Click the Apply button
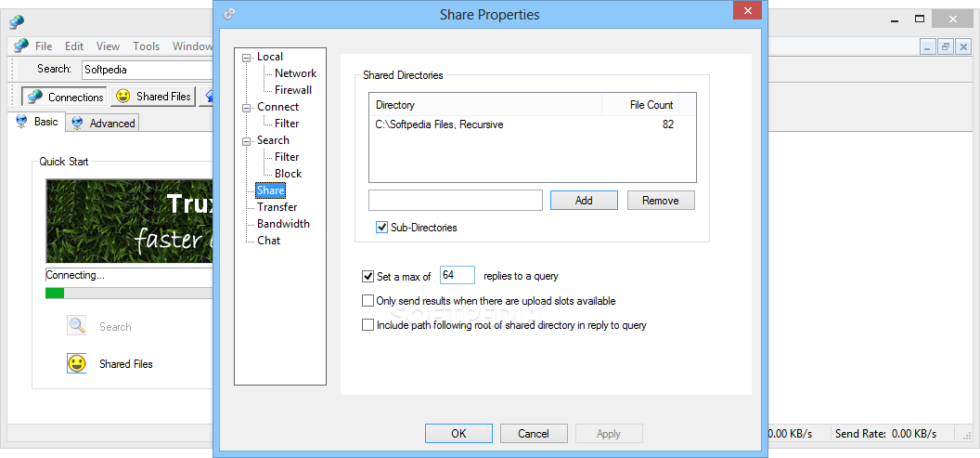Image resolution: width=980 pixels, height=458 pixels. (x=609, y=434)
